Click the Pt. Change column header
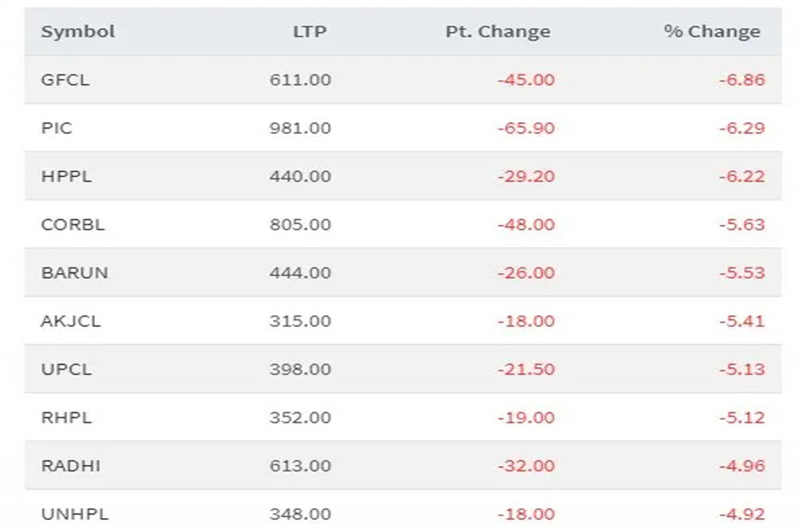 (497, 31)
